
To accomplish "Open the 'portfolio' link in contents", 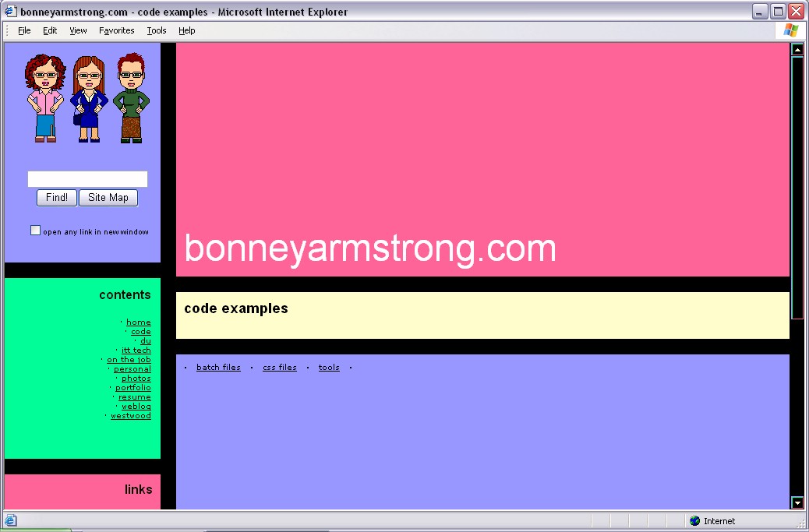I will coord(133,388).
